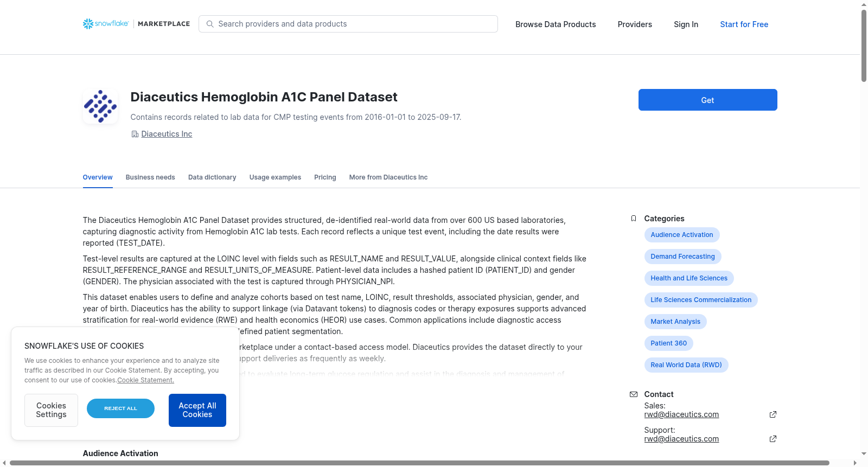
Task: Click the vertical scrollbar down arrow
Action: pos(864,453)
